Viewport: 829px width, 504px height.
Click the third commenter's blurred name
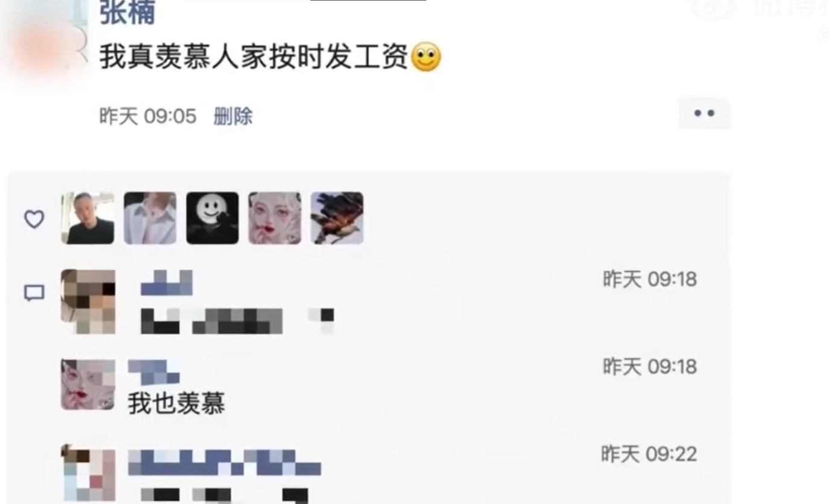click(x=224, y=462)
